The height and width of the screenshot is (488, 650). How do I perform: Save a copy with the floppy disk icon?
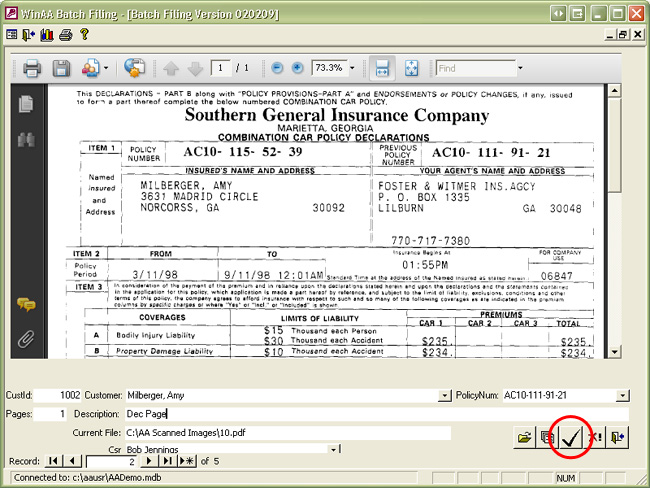61,68
